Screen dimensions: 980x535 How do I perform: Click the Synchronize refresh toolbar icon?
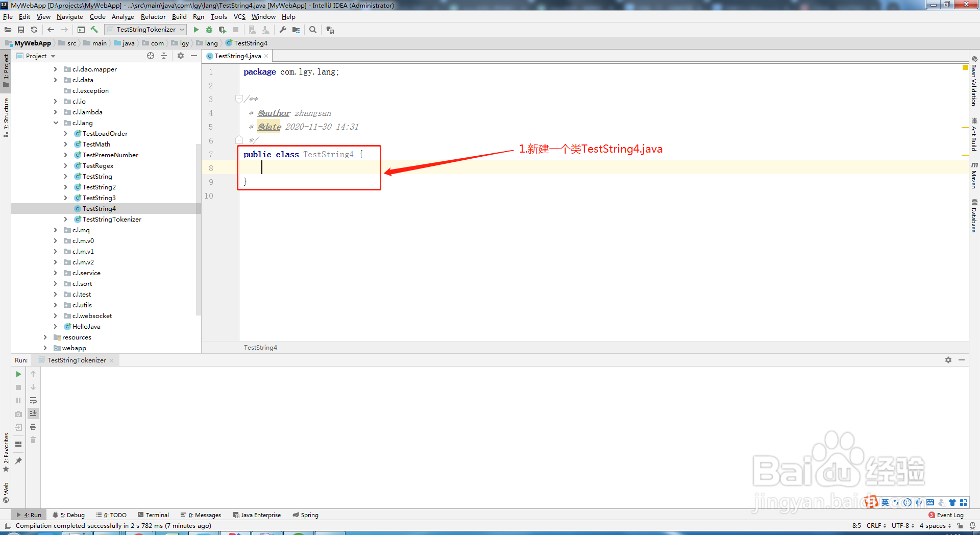34,30
